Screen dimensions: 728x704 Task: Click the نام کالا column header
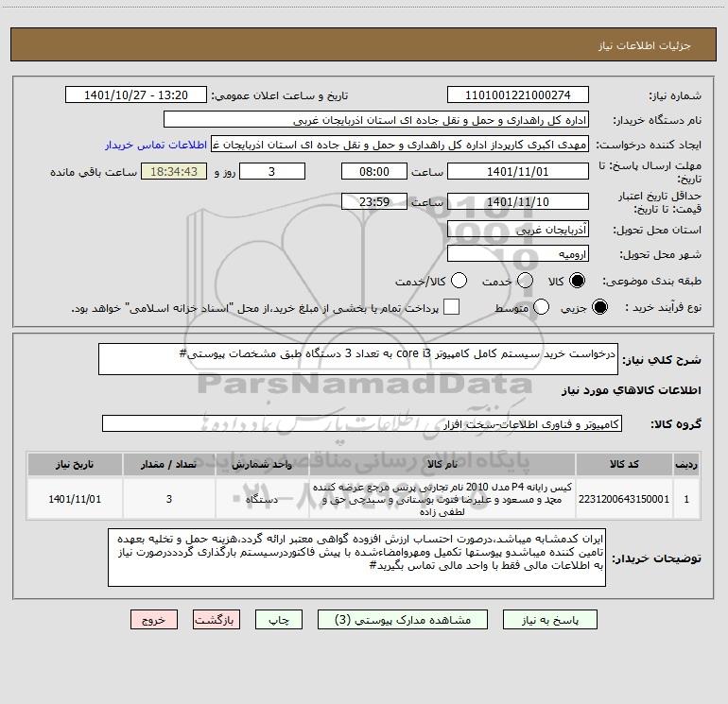442,464
